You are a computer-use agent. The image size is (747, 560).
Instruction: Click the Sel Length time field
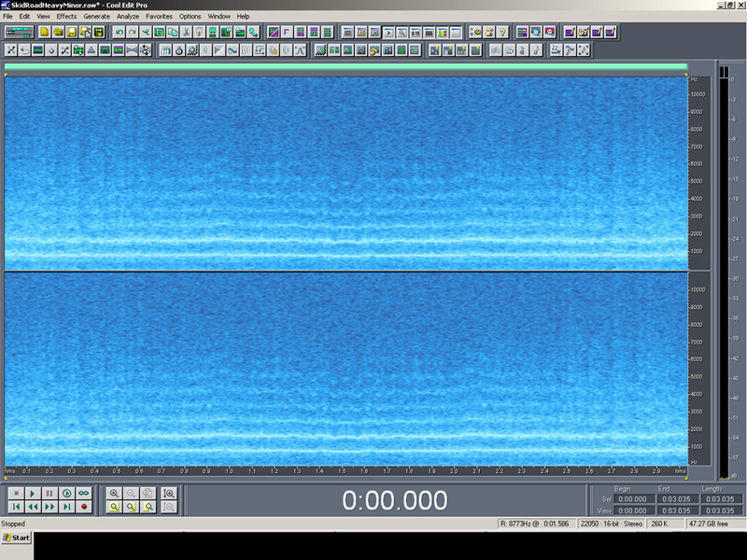(720, 499)
